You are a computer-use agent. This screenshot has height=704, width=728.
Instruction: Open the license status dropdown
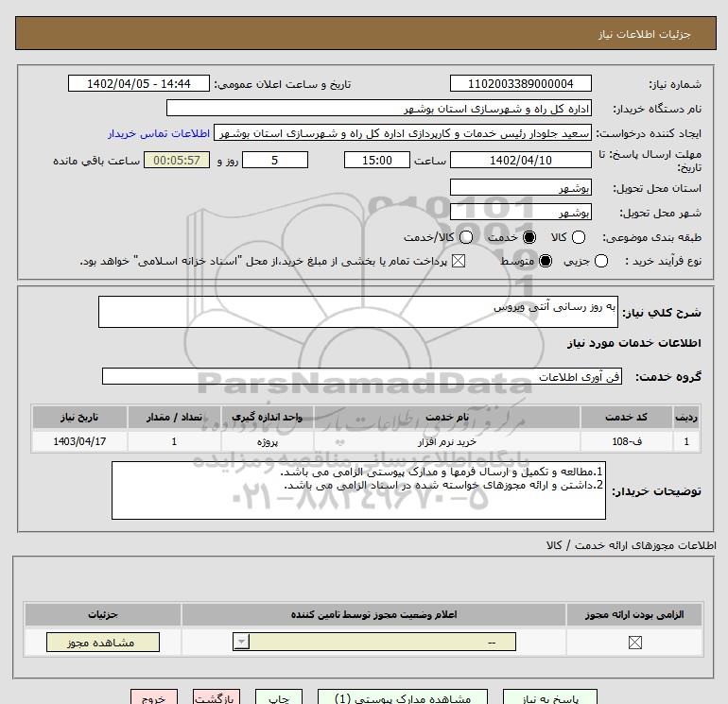click(374, 642)
